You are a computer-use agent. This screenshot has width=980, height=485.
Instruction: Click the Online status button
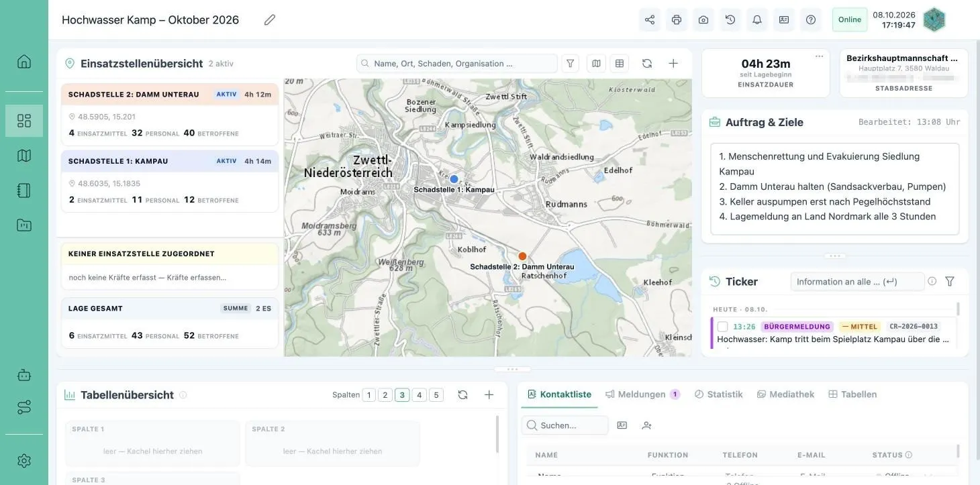click(x=850, y=20)
